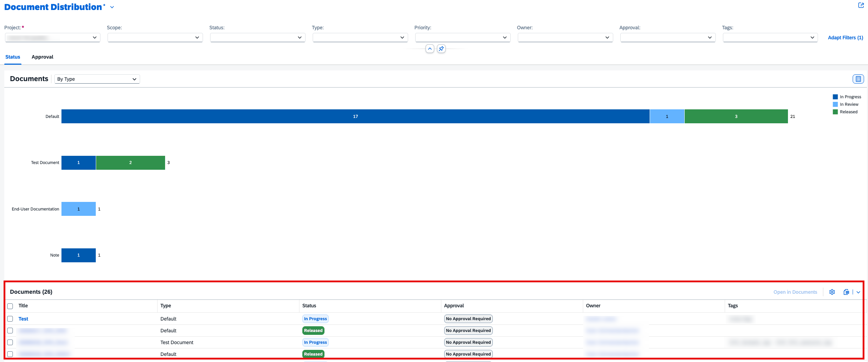868x362 pixels.
Task: Tick the checkbox for the Test row
Action: [10, 319]
